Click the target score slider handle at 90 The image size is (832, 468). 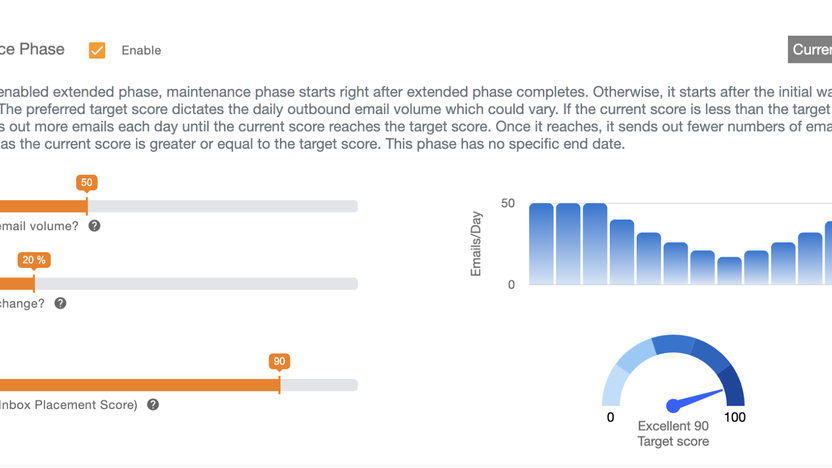[x=279, y=385]
